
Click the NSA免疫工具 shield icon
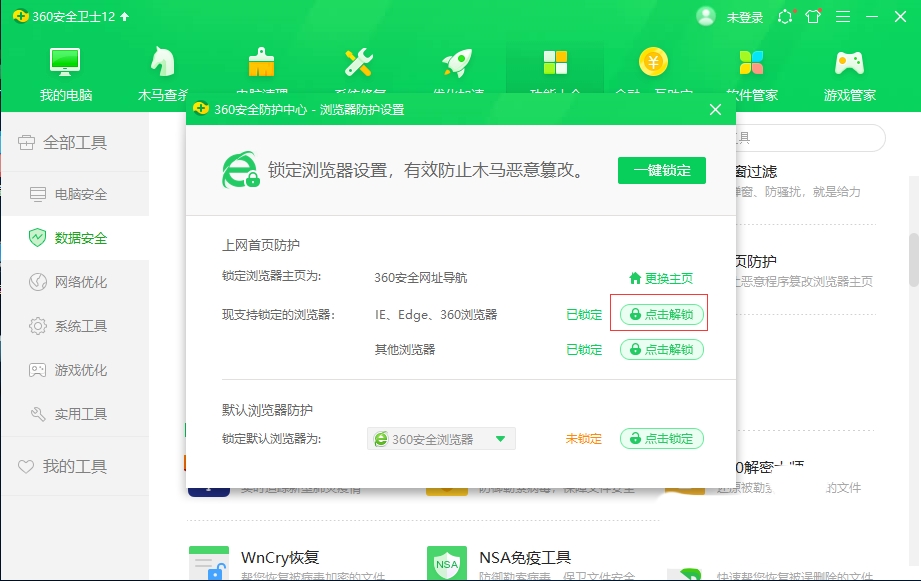(446, 563)
